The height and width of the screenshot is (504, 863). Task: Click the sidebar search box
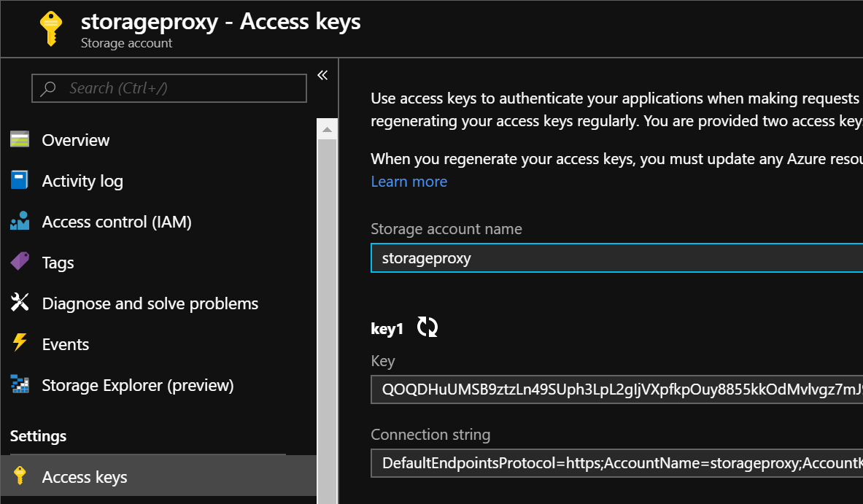coord(169,88)
